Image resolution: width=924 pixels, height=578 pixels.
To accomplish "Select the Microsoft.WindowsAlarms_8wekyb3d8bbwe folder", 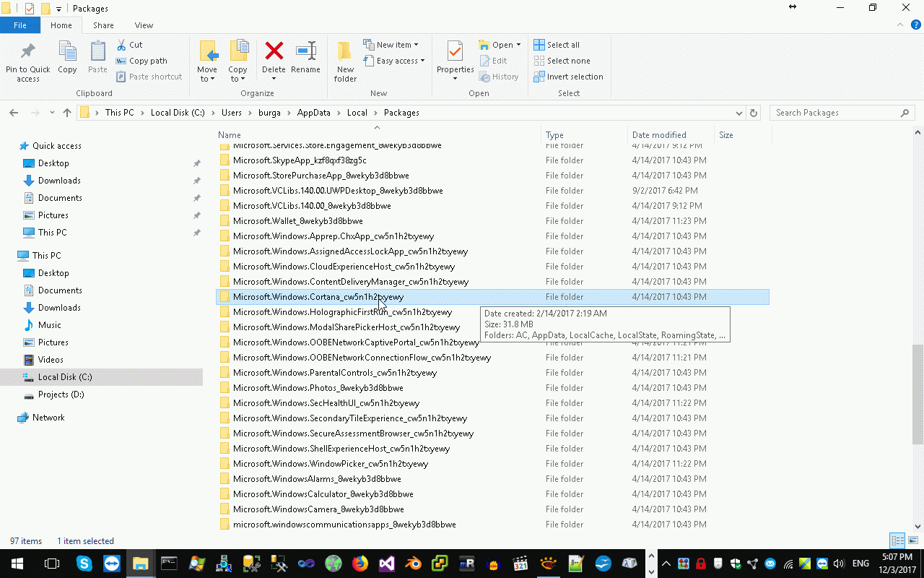I will [x=317, y=479].
